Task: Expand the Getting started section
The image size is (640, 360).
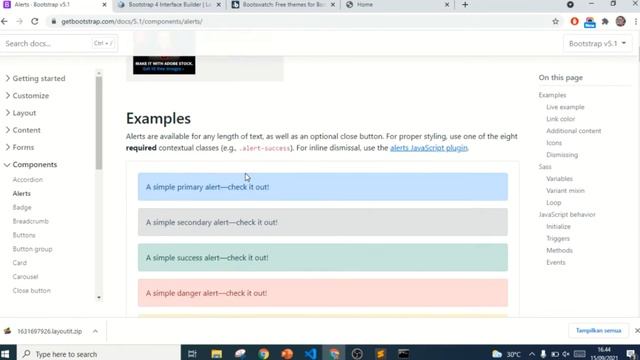Action: click(35, 78)
